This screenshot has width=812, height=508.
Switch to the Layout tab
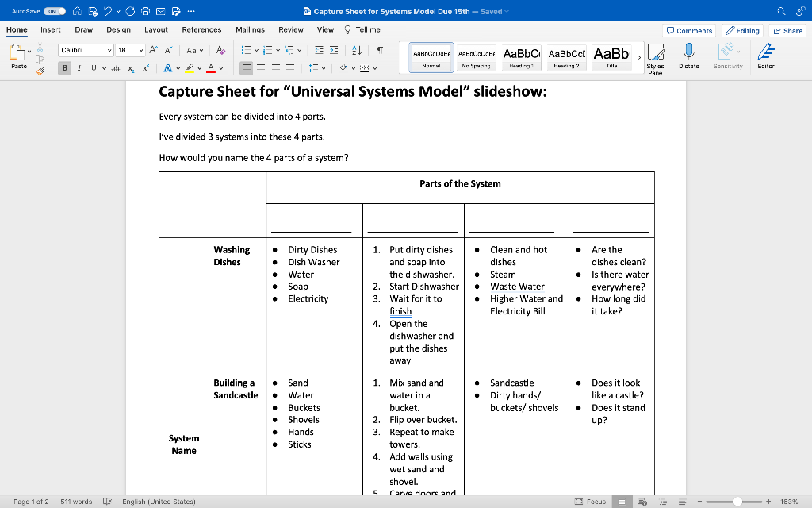pos(156,29)
